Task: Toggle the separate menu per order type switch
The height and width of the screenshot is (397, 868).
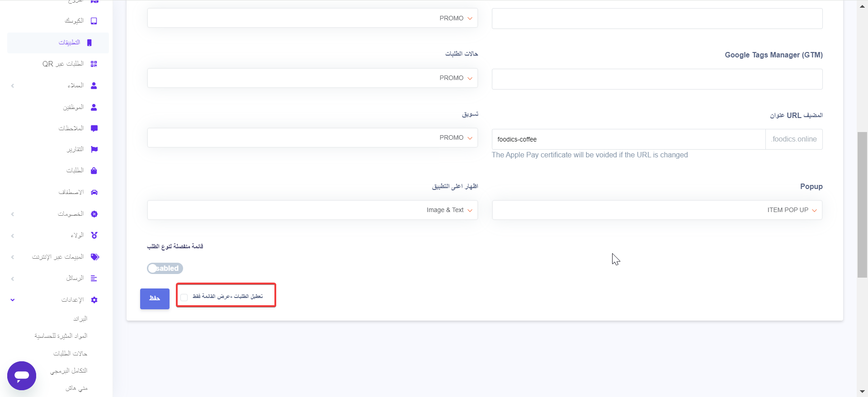Action: coord(165,268)
